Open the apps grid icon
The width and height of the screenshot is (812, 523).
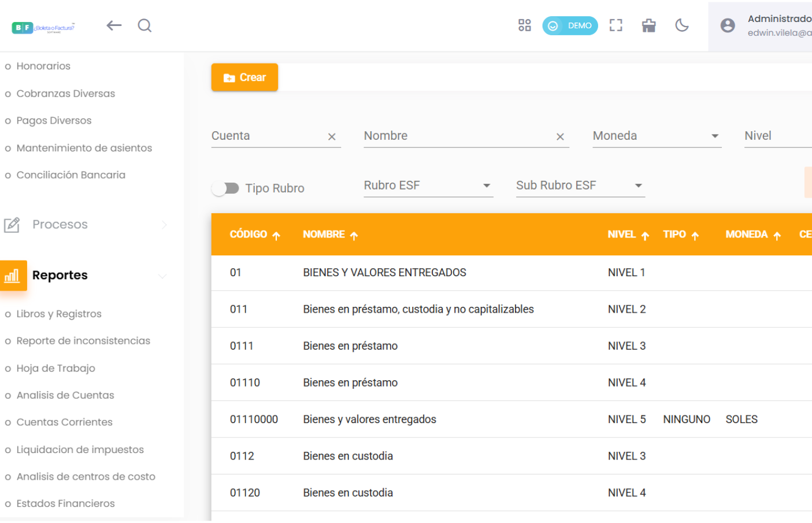524,25
